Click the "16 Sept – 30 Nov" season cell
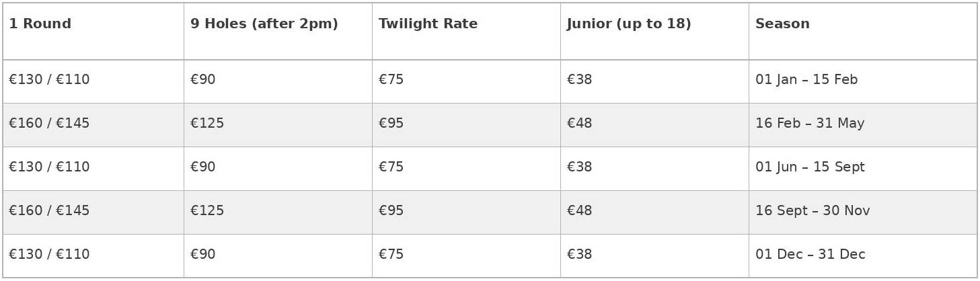The height and width of the screenshot is (281, 980). [812, 211]
